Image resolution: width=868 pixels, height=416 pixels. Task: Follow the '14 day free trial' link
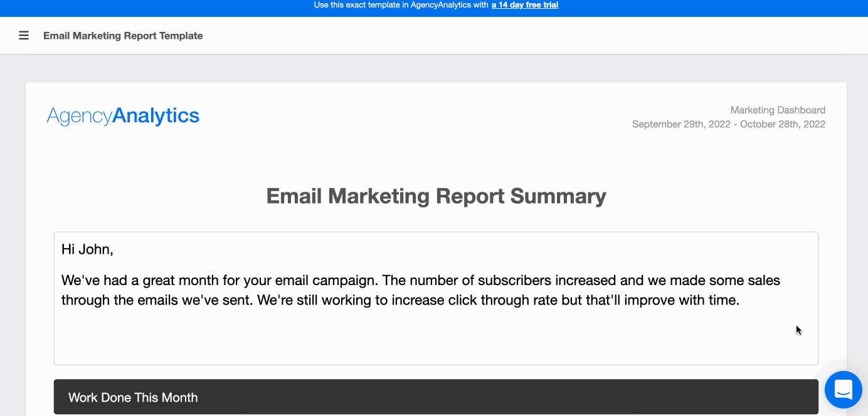pyautogui.click(x=524, y=5)
